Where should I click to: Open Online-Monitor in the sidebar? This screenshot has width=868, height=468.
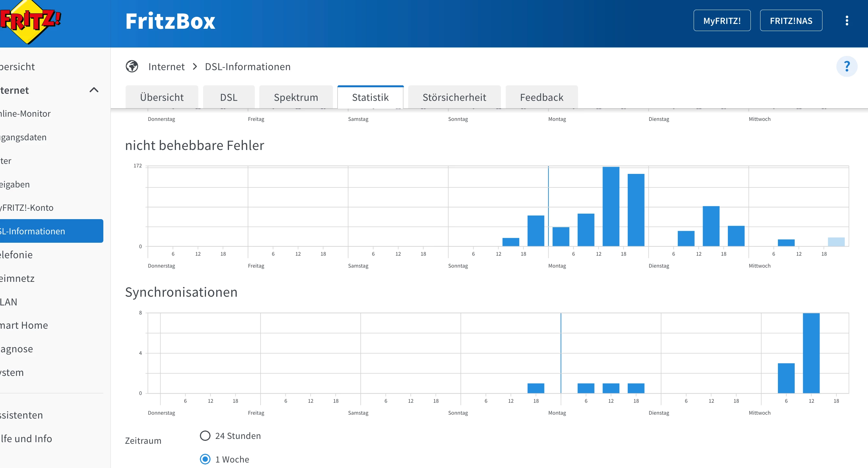pyautogui.click(x=25, y=114)
